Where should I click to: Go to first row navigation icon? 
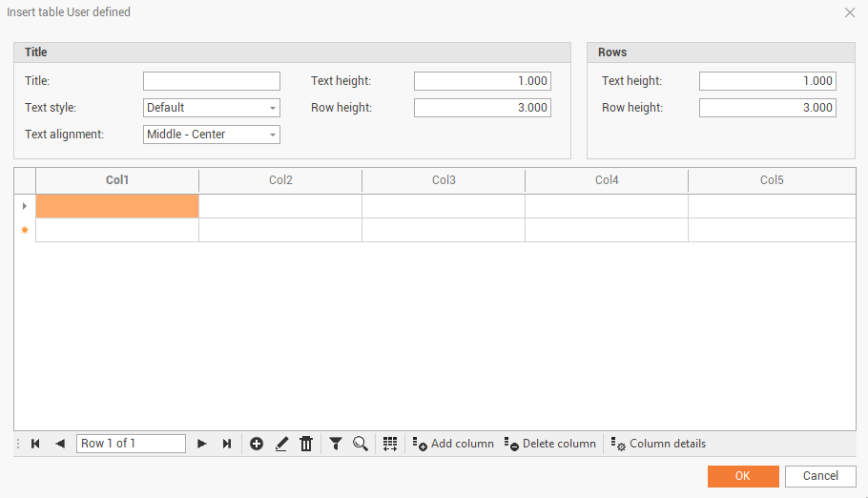[x=35, y=444]
